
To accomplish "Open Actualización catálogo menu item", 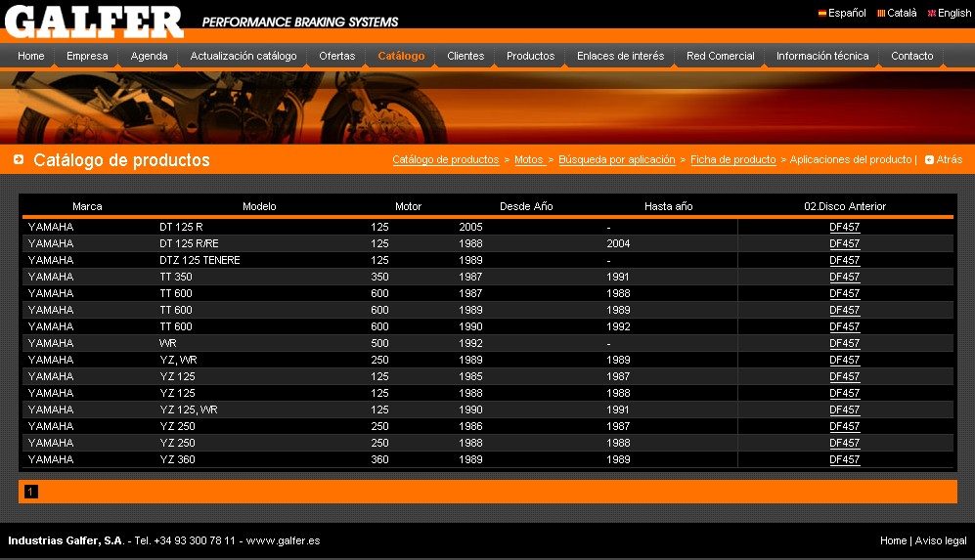I will 244,56.
